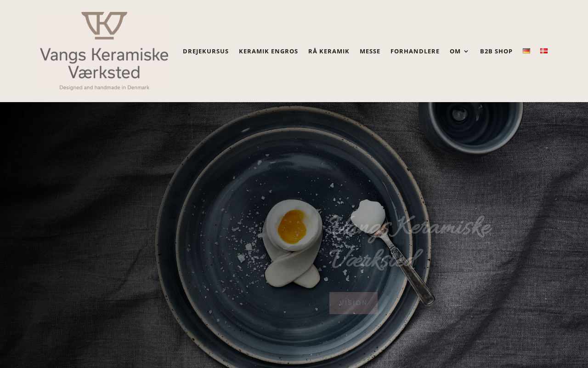Visit the B2B Shop link
Image resolution: width=588 pixels, height=368 pixels.
coord(496,51)
